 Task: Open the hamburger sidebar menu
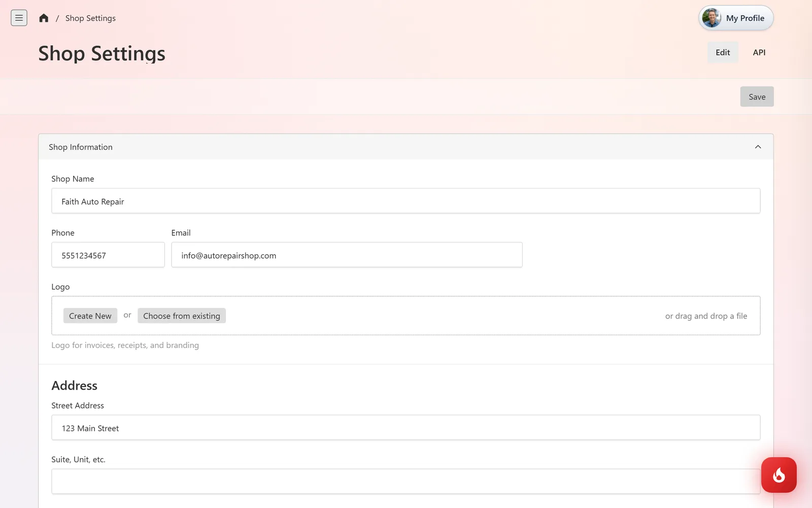tap(19, 18)
